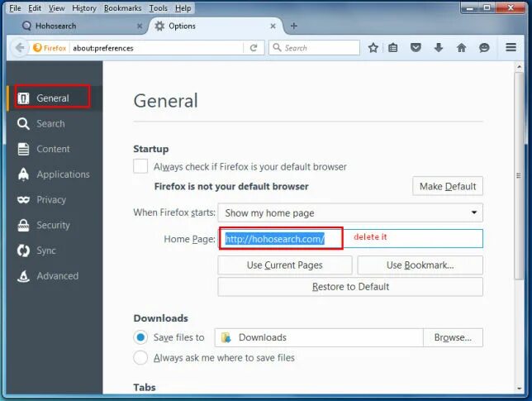The image size is (532, 401).
Task: Click Restore to Default button
Action: coord(350,287)
